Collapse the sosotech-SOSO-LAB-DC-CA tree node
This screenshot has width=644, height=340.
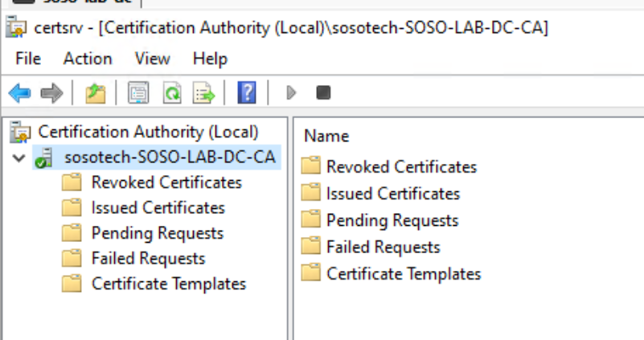coord(19,158)
